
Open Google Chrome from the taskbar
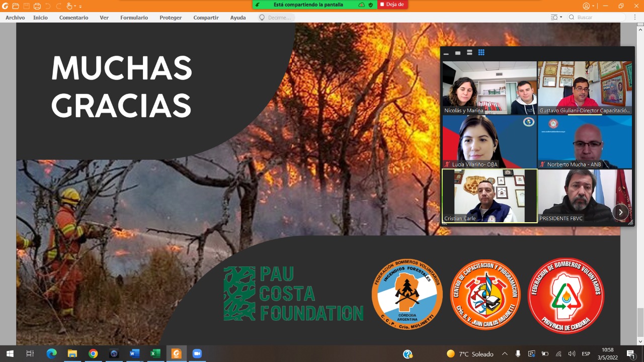[93, 354]
